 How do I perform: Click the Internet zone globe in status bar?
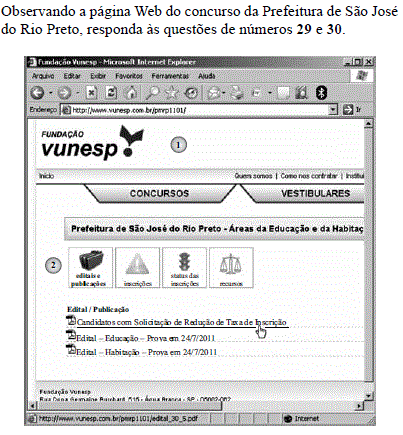coord(288,419)
